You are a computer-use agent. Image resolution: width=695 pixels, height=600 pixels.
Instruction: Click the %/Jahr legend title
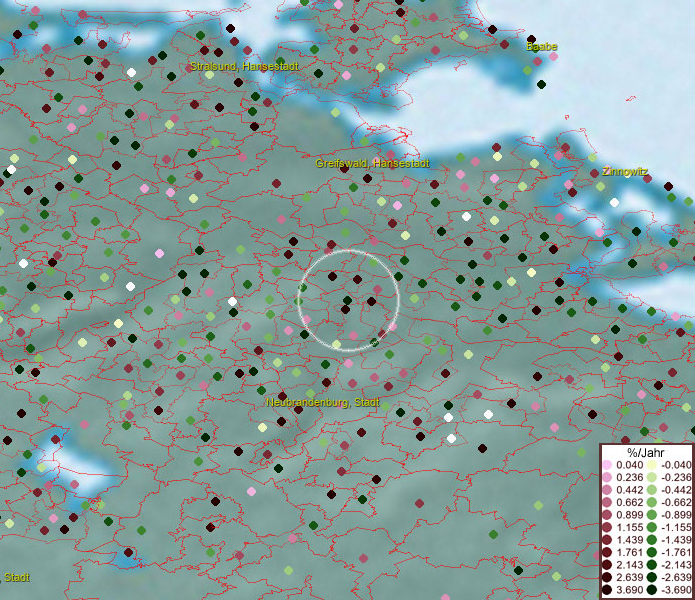[x=646, y=452]
